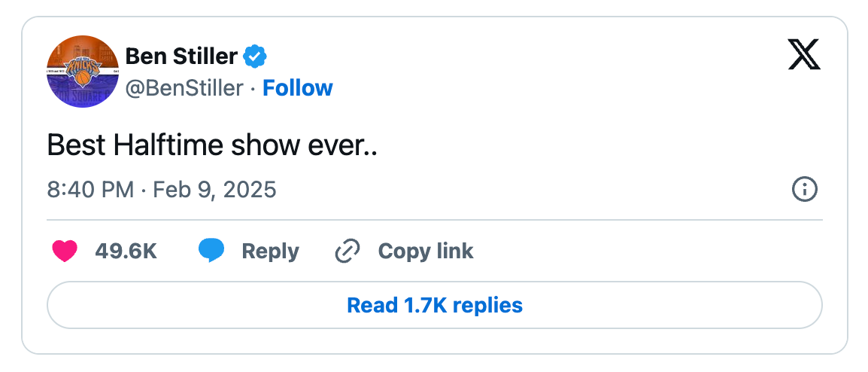Screen dimensions: 868x372
Task: Click the 'Best Halftime show ever..' tweet text
Action: pos(211,145)
